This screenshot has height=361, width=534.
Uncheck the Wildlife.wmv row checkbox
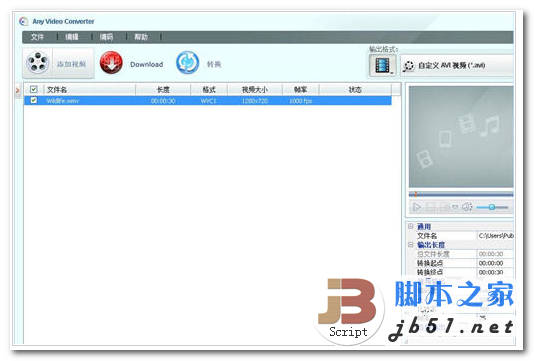point(33,100)
